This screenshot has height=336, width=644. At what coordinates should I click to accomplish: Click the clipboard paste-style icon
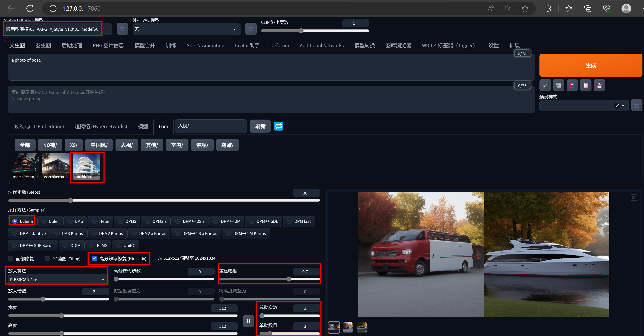[585, 85]
